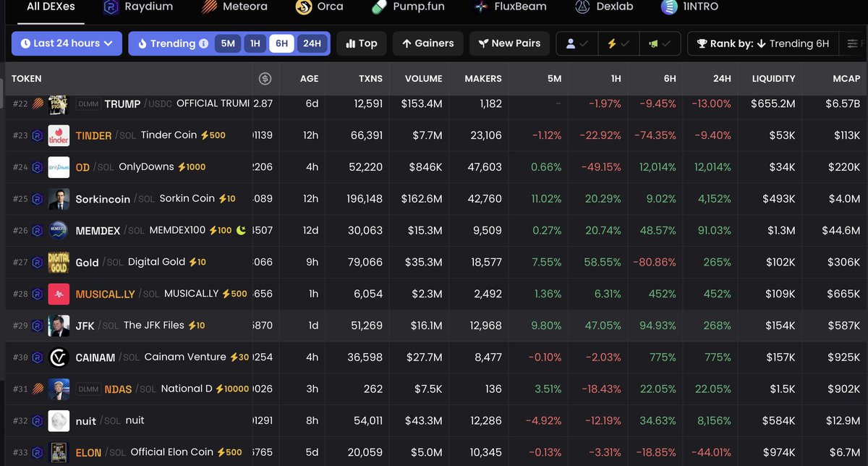
Task: Click the Raydium icon on row #29
Action: point(37,326)
